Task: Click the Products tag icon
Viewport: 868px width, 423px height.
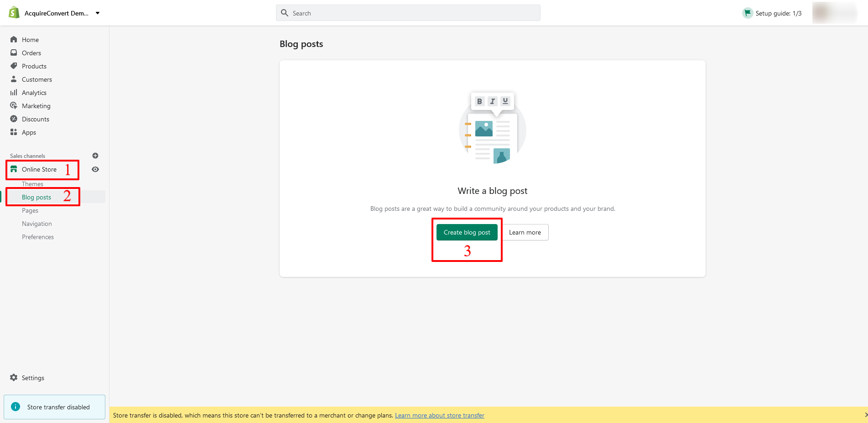Action: point(14,66)
